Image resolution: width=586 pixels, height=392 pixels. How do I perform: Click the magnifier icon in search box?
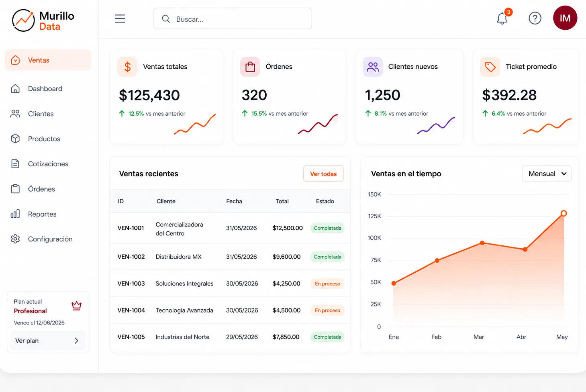pyautogui.click(x=166, y=19)
